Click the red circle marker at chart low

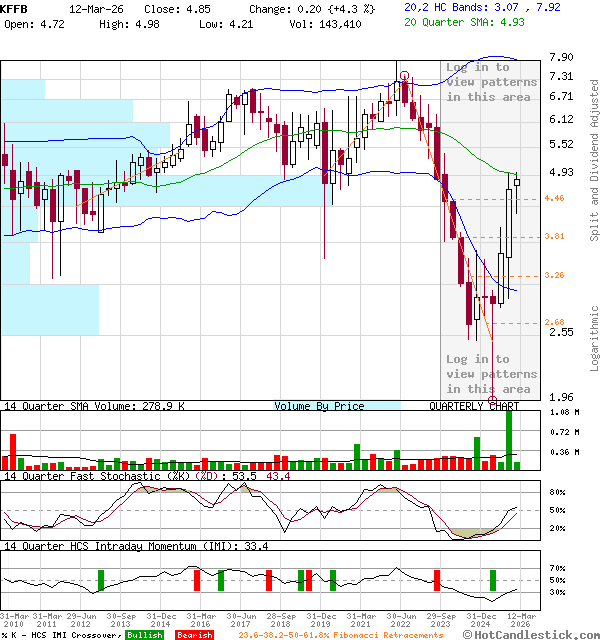point(492,400)
